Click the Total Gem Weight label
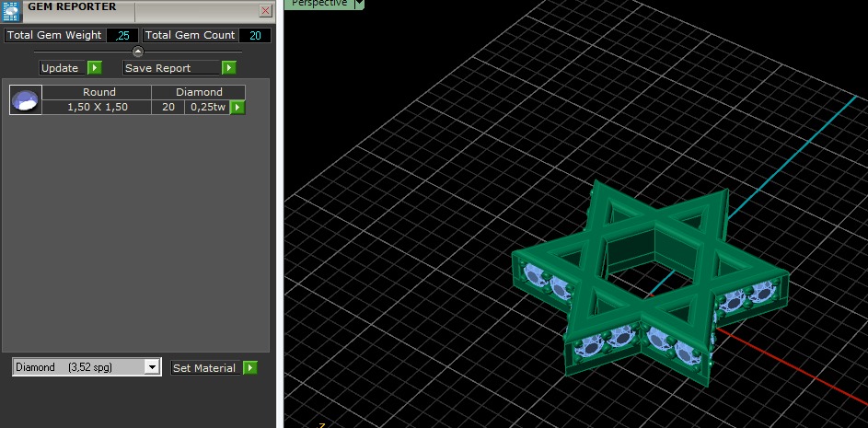The height and width of the screenshot is (428, 868). coord(54,35)
